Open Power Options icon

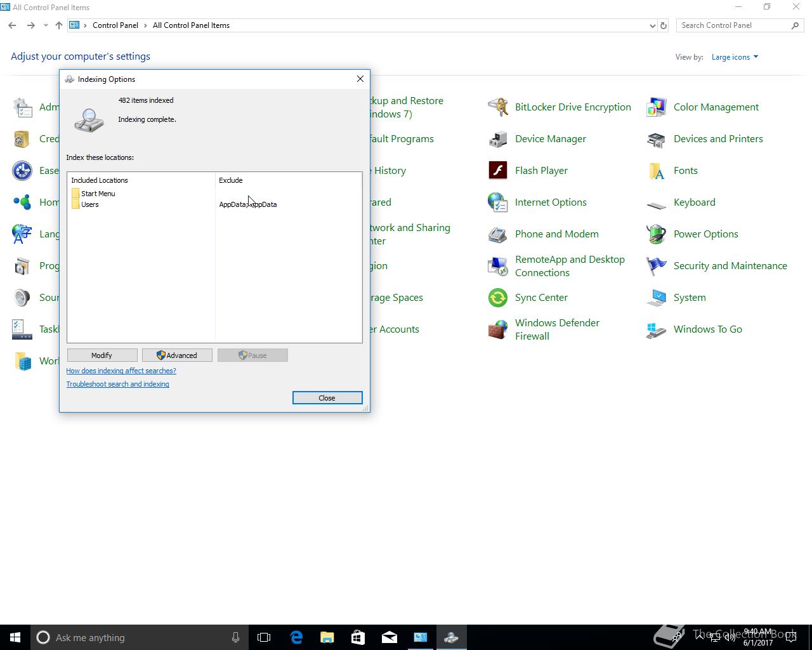657,234
